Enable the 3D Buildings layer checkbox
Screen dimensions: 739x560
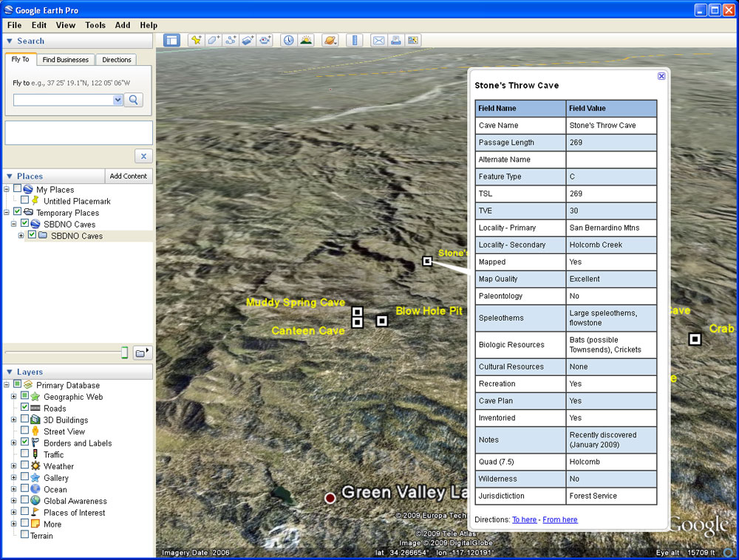tap(24, 419)
